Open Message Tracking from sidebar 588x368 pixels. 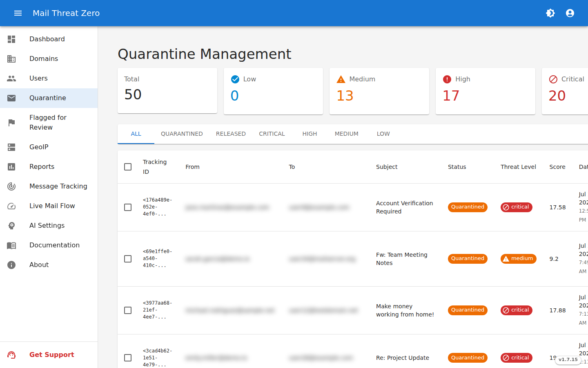tap(49, 186)
